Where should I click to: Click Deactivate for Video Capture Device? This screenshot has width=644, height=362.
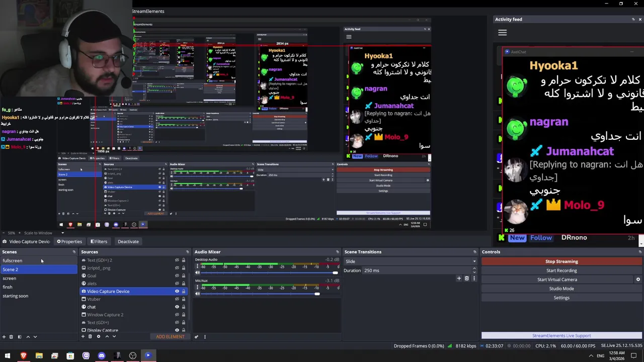(x=128, y=242)
